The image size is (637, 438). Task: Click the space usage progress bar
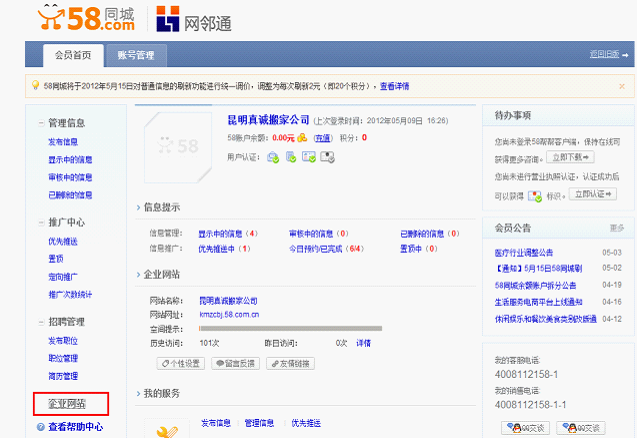(x=290, y=328)
